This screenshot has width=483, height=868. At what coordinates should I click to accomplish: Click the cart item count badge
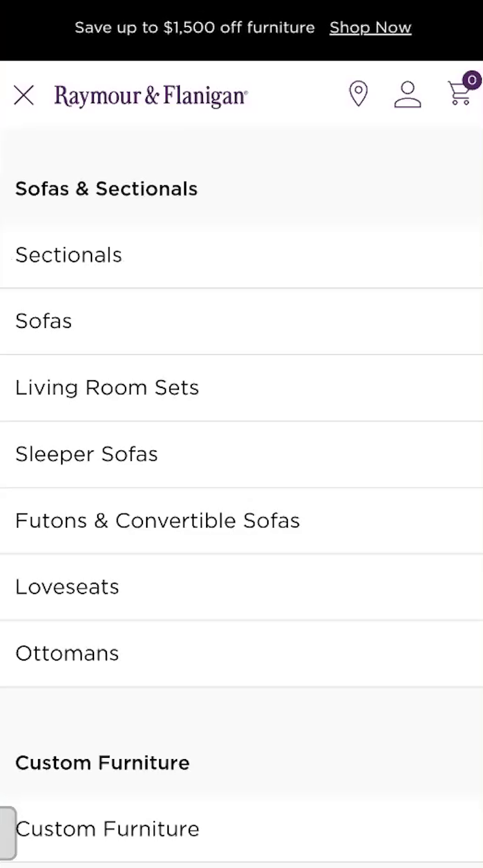click(472, 80)
